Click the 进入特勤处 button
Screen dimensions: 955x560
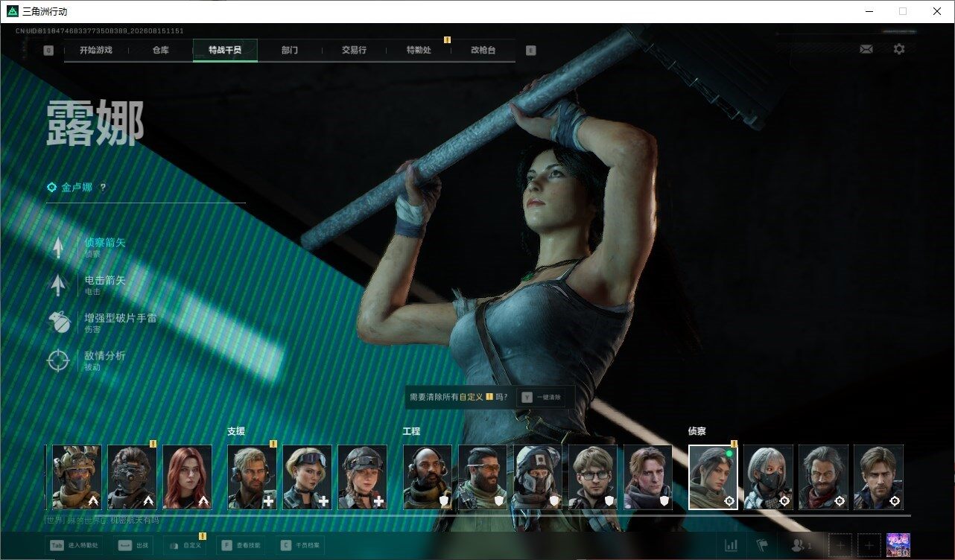74,546
